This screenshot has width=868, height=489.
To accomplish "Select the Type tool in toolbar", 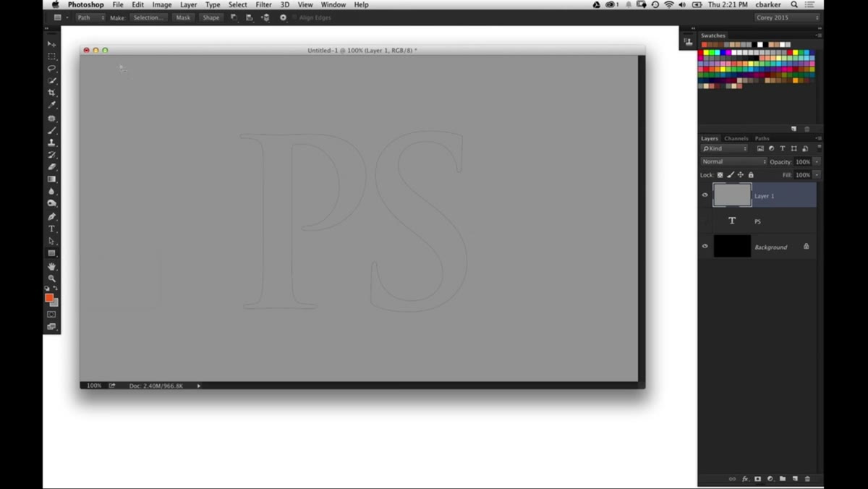I will tap(51, 229).
